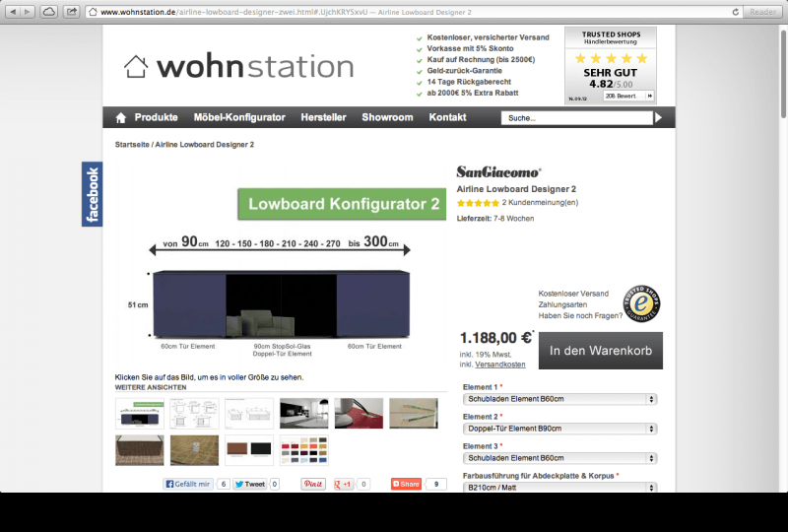Image resolution: width=788 pixels, height=532 pixels.
Task: Open the home icon in navigation bar
Action: (x=120, y=117)
